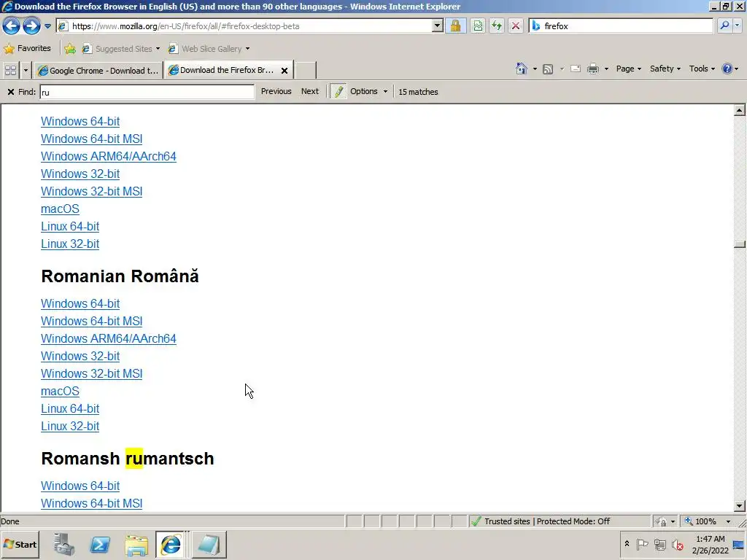The width and height of the screenshot is (747, 560).
Task: Go to Home page icon
Action: coord(522,69)
